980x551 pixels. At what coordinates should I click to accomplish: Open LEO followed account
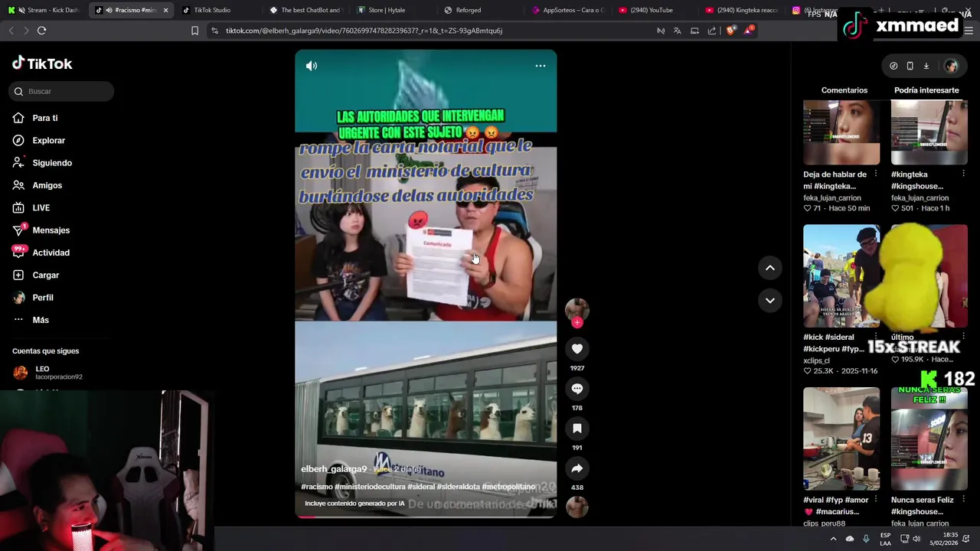(x=47, y=373)
